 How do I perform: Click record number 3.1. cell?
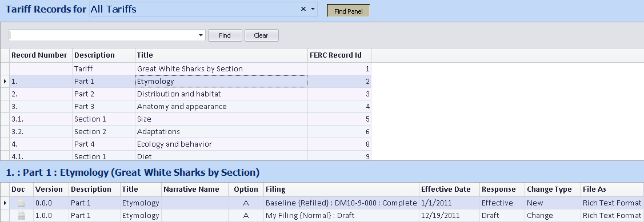coord(41,119)
